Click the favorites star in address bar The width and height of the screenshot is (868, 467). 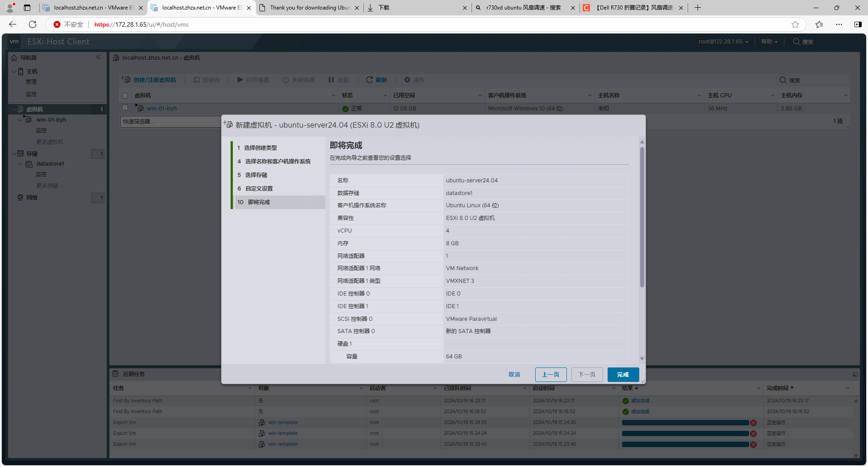click(x=795, y=24)
